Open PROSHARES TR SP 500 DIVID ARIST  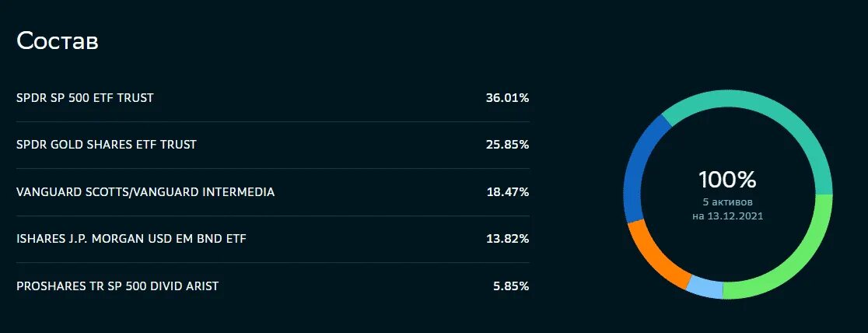273,286
